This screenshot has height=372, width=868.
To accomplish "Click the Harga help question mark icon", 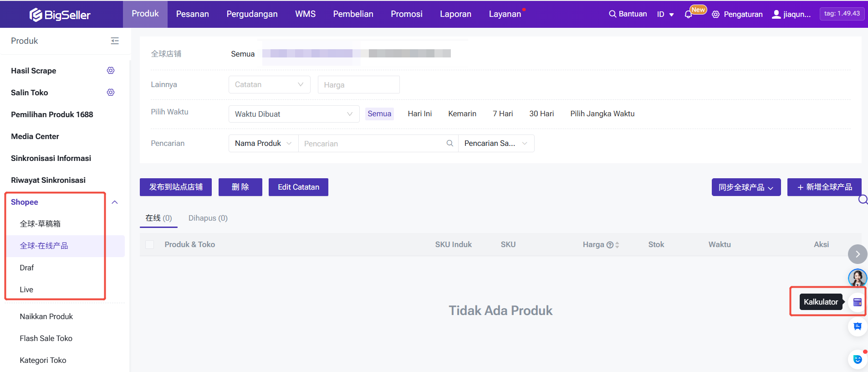I will 610,245.
